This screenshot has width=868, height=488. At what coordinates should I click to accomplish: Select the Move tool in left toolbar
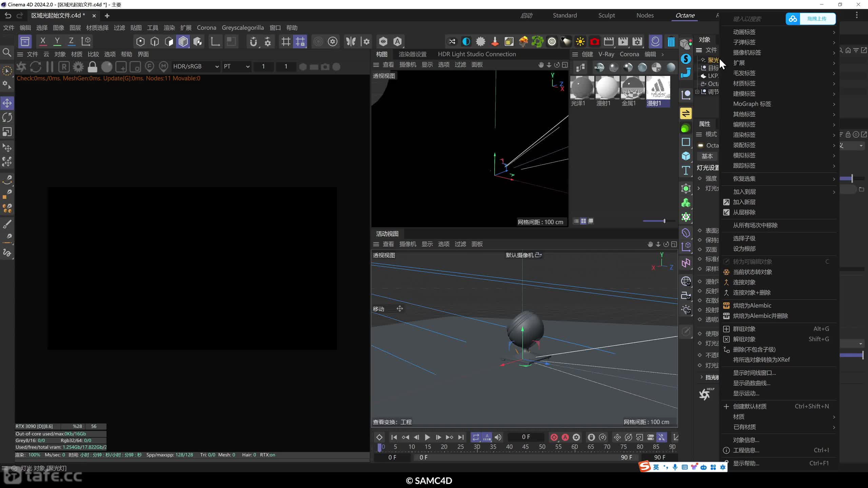(7, 103)
